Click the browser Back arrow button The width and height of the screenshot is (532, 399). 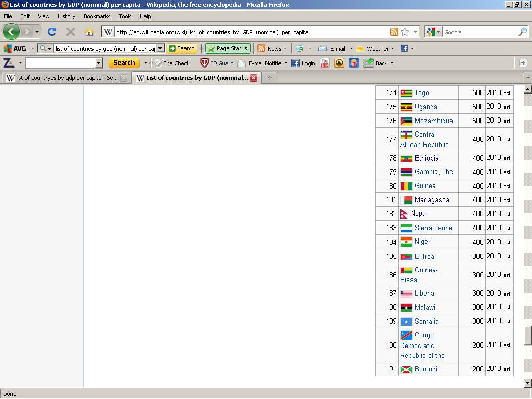(11, 32)
